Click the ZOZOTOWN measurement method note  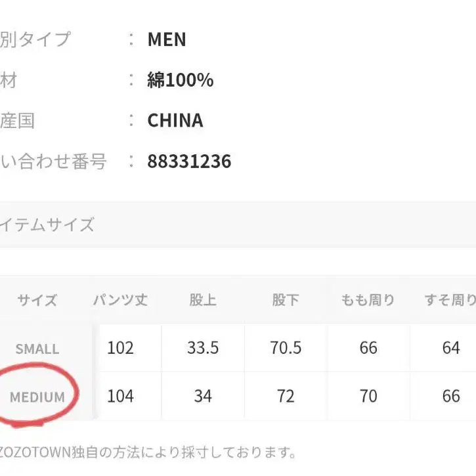tap(148, 452)
